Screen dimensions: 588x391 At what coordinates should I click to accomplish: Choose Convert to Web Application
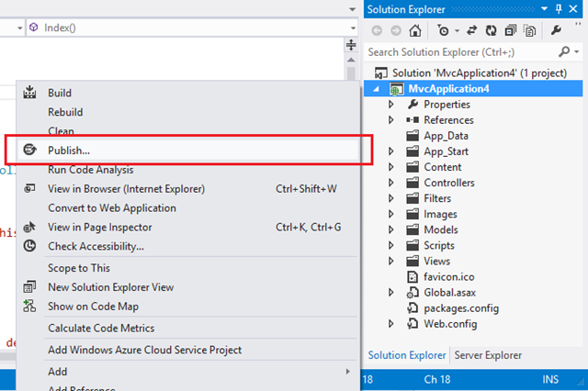pos(187,207)
